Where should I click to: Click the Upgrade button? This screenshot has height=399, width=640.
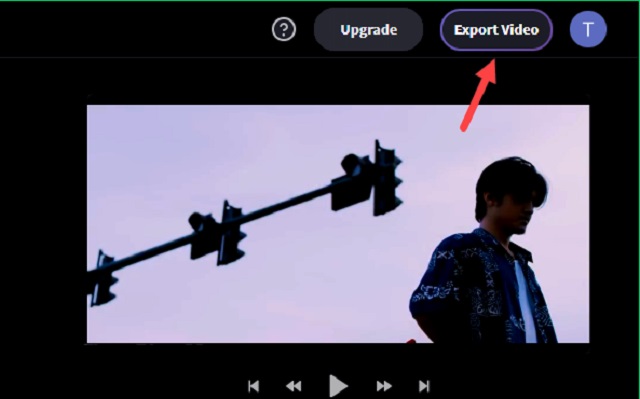click(x=369, y=30)
